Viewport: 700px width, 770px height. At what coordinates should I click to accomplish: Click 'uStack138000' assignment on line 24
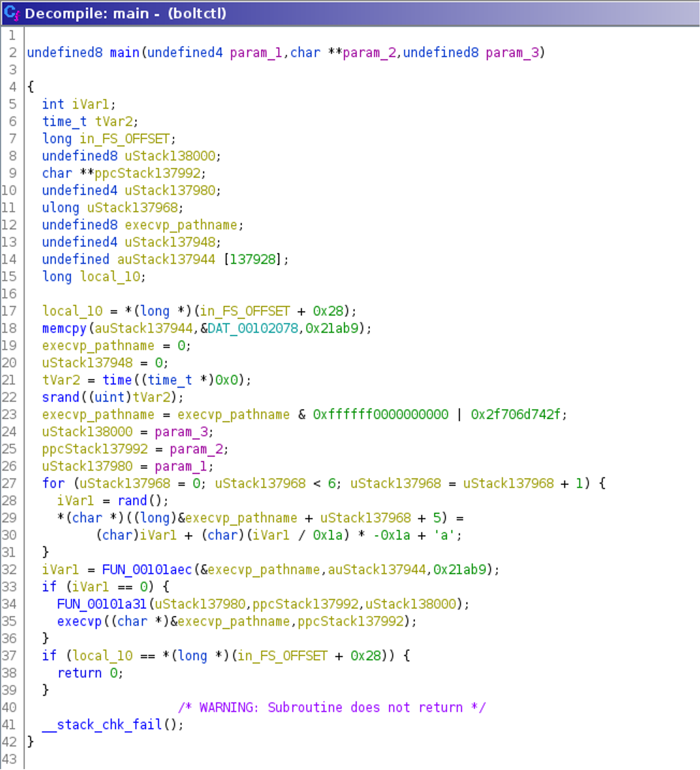(x=87, y=432)
